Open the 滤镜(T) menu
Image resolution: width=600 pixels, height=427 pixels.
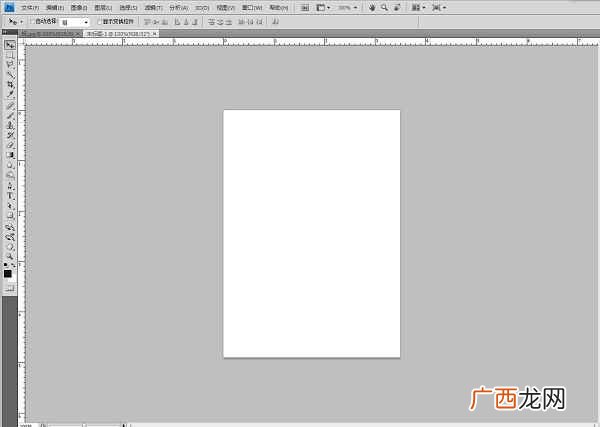click(153, 8)
